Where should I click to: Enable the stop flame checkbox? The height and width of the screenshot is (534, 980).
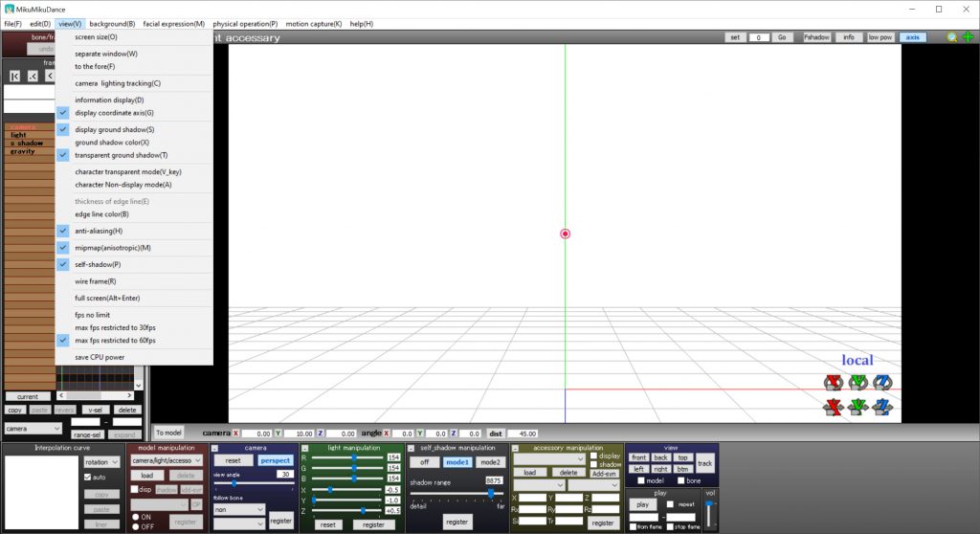click(x=670, y=527)
